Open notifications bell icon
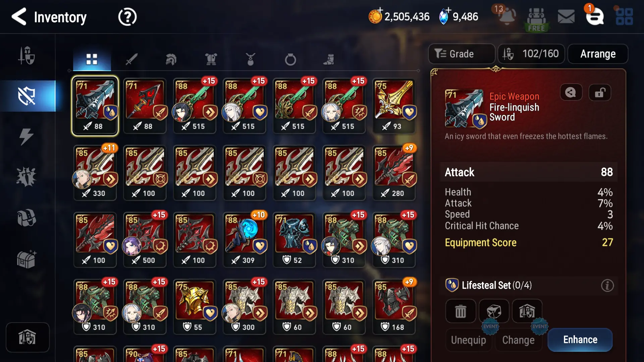 click(506, 16)
